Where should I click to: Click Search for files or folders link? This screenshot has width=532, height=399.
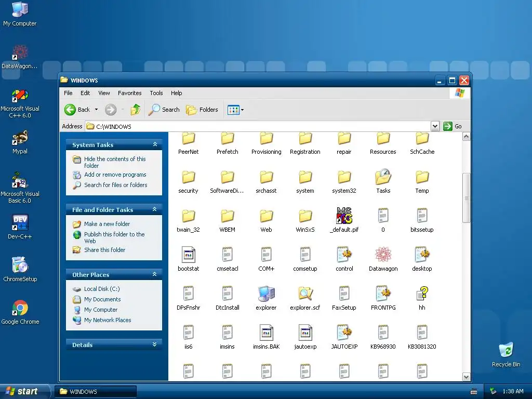pos(116,185)
